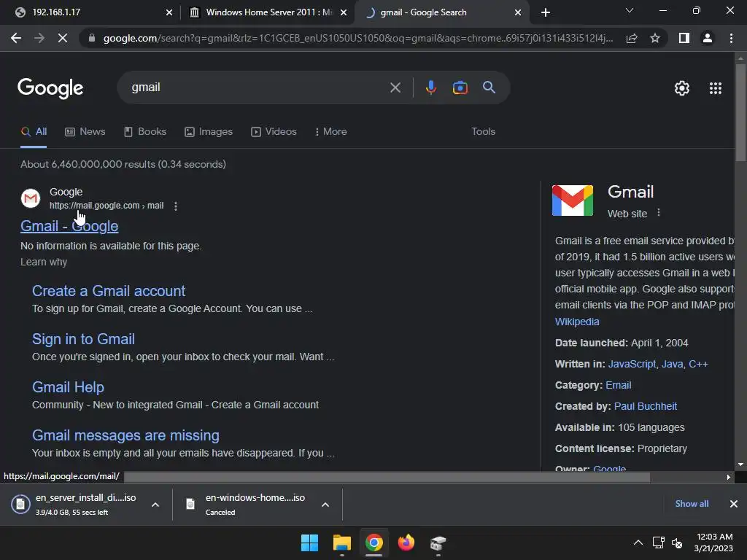Viewport: 747px width, 560px height.
Task: Launch Firefox from taskbar
Action: tap(406, 542)
